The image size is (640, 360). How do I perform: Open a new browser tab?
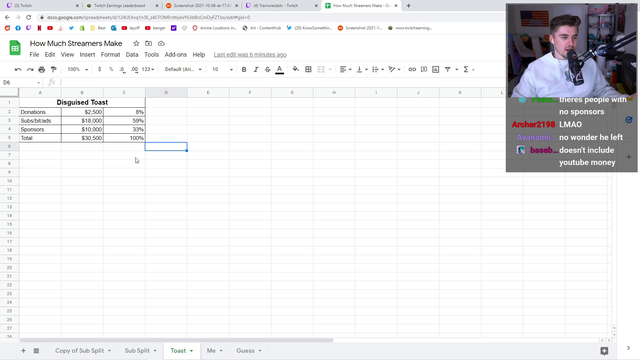[409, 6]
